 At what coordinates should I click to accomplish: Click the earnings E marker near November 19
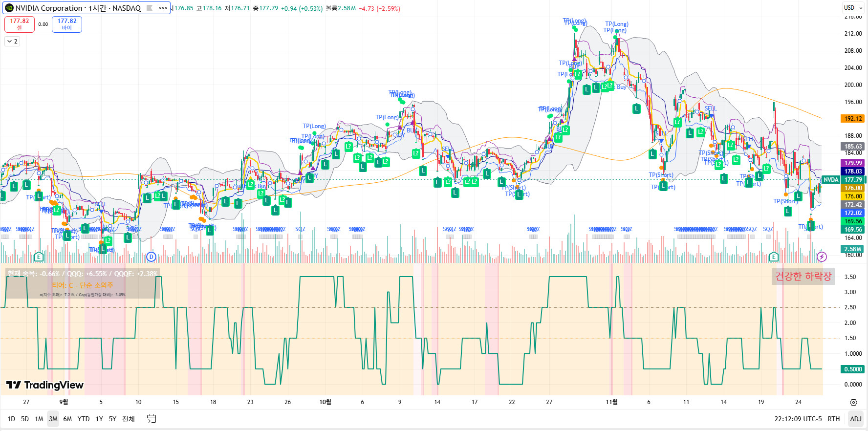coord(773,257)
